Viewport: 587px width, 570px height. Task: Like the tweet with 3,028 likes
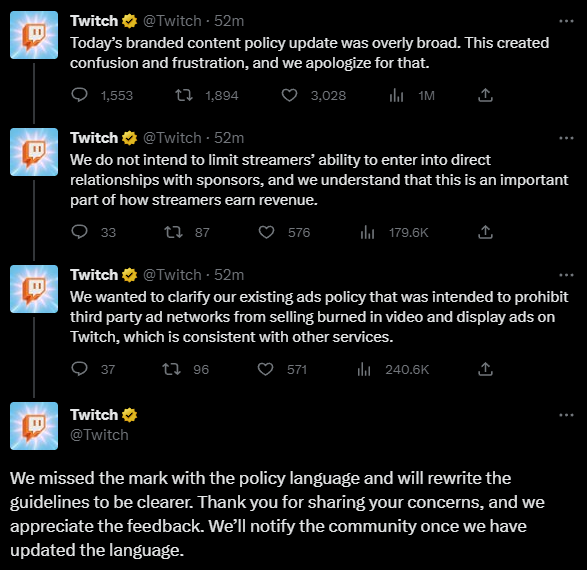tap(289, 95)
